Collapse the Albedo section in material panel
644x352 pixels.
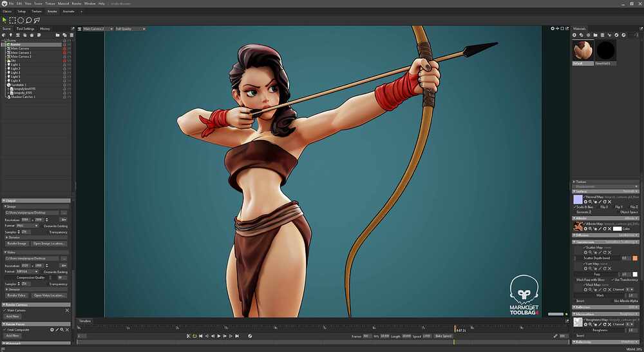click(x=606, y=218)
